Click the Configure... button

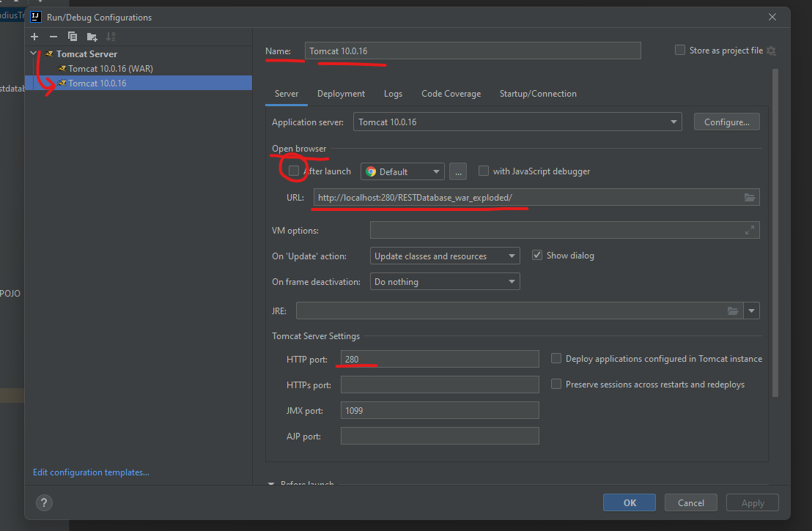(726, 122)
